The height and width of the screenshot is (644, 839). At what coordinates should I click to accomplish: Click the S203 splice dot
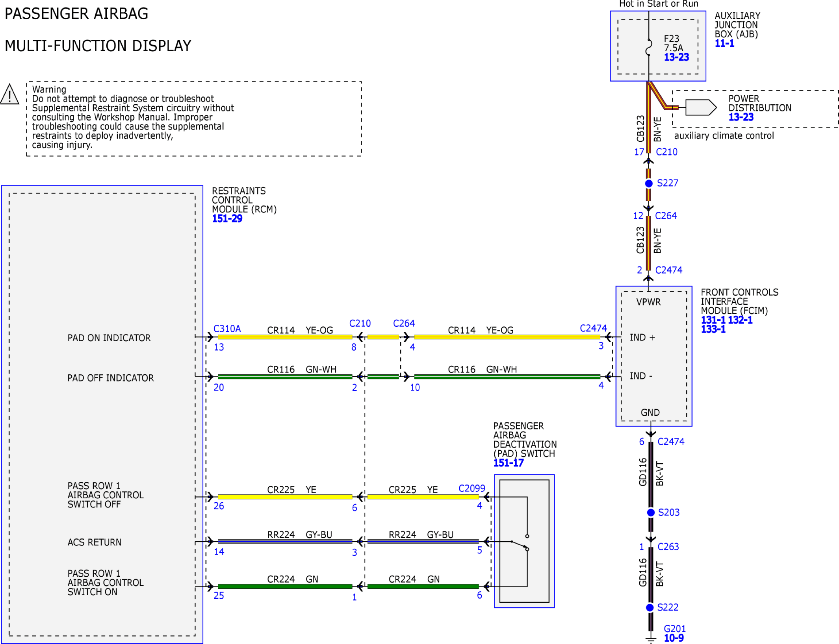tap(651, 513)
